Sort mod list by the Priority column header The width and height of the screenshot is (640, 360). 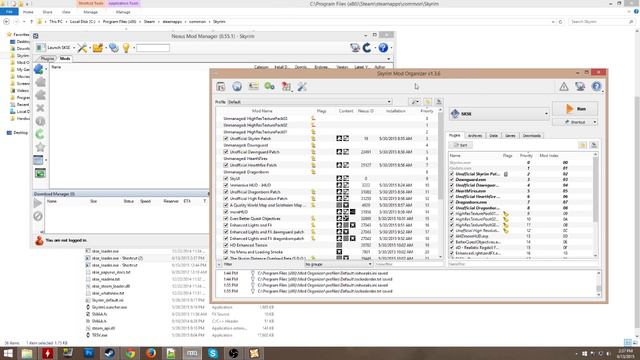click(x=427, y=111)
